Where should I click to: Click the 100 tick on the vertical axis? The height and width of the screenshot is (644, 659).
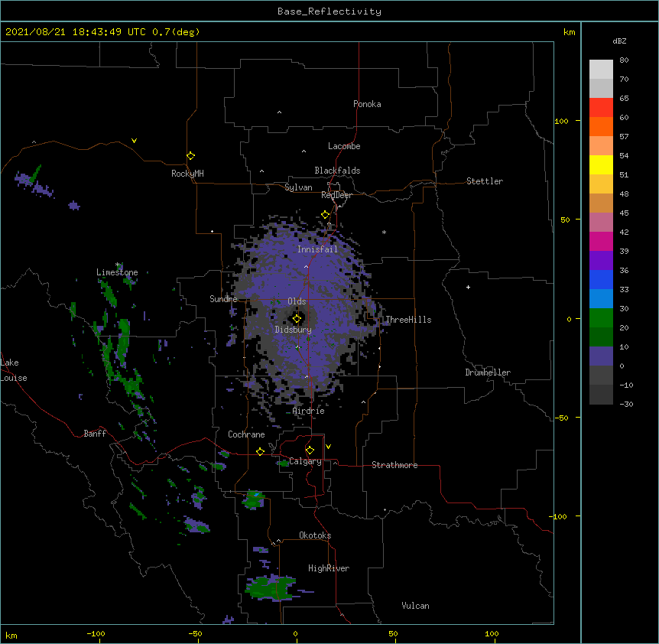click(561, 122)
